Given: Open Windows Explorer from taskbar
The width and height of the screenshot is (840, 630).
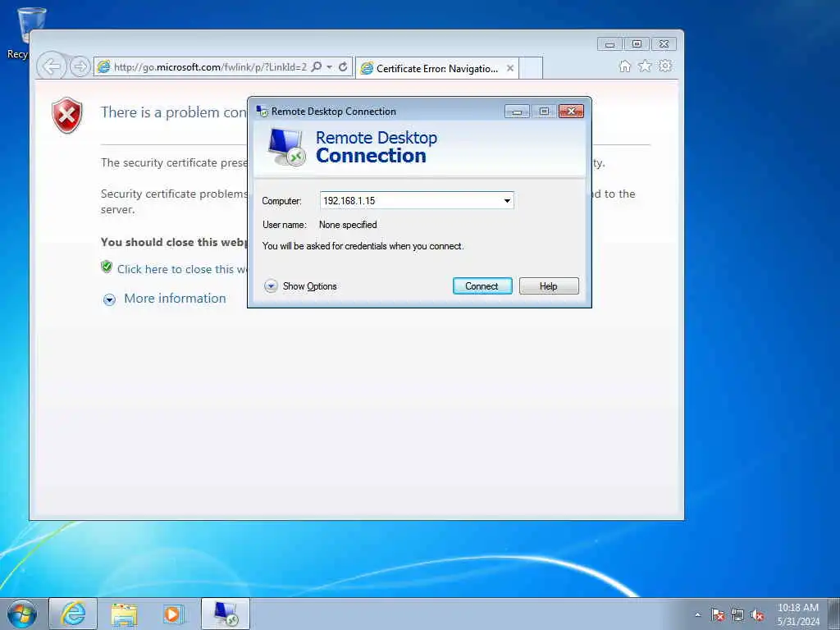Looking at the screenshot, I should pos(125,614).
